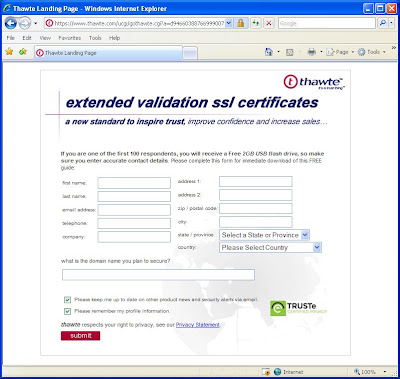Open the zoom level dropdown arrow
400x379 pixels.
pyautogui.click(x=385, y=372)
